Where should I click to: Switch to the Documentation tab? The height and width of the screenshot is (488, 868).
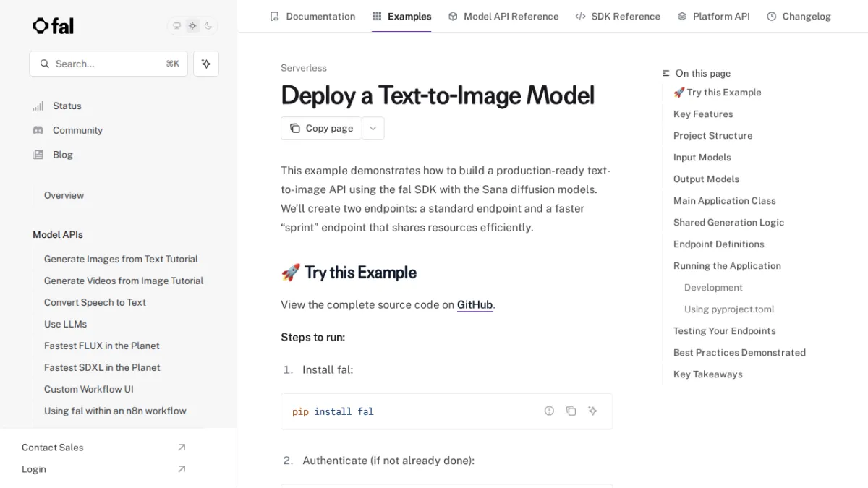312,16
